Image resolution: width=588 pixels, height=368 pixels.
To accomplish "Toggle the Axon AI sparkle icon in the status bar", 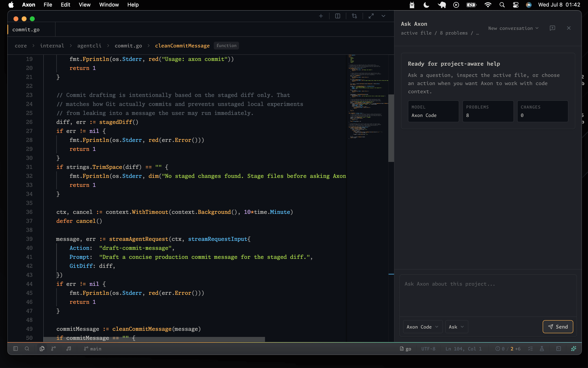I will 574,349.
